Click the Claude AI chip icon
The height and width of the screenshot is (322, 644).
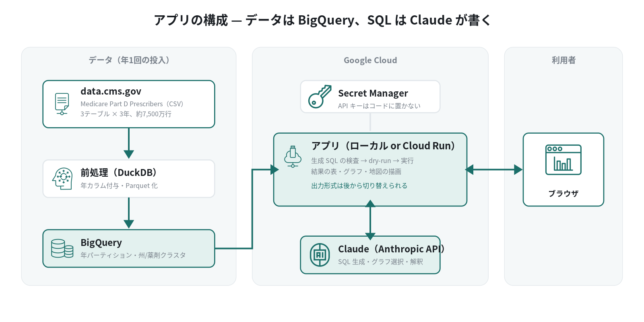(x=320, y=255)
